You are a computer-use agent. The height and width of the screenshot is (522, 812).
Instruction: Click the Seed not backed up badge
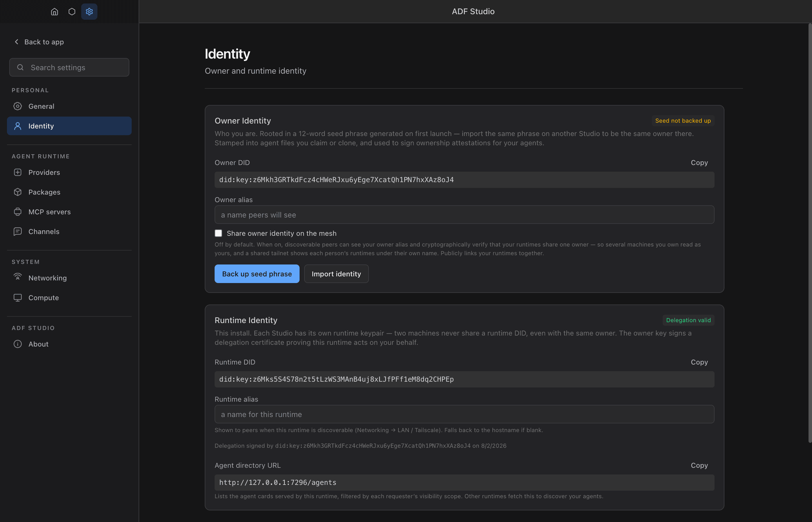[x=683, y=121]
